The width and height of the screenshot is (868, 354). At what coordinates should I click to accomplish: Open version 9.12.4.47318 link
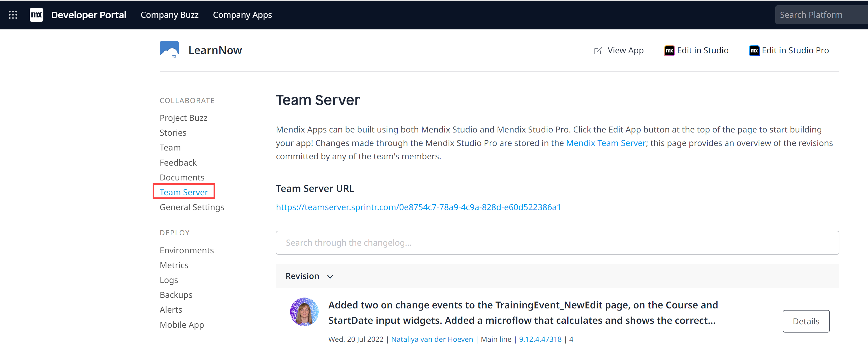pyautogui.click(x=540, y=339)
